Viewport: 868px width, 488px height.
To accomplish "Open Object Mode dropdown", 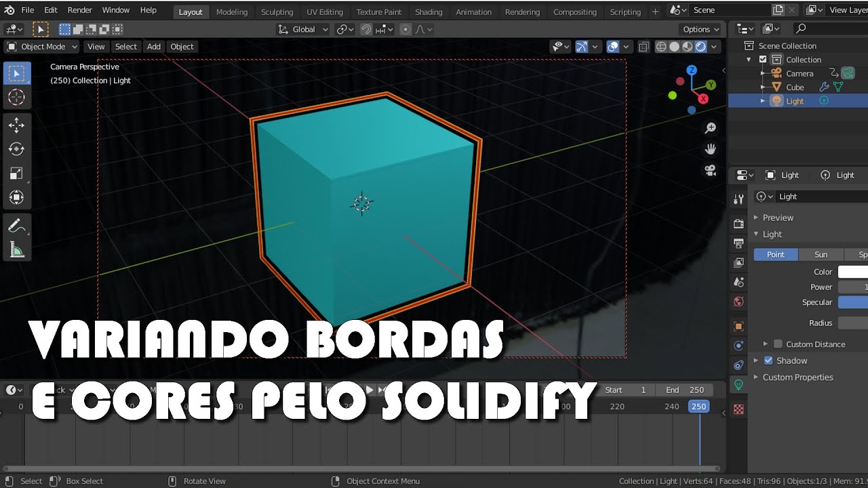I will [42, 47].
